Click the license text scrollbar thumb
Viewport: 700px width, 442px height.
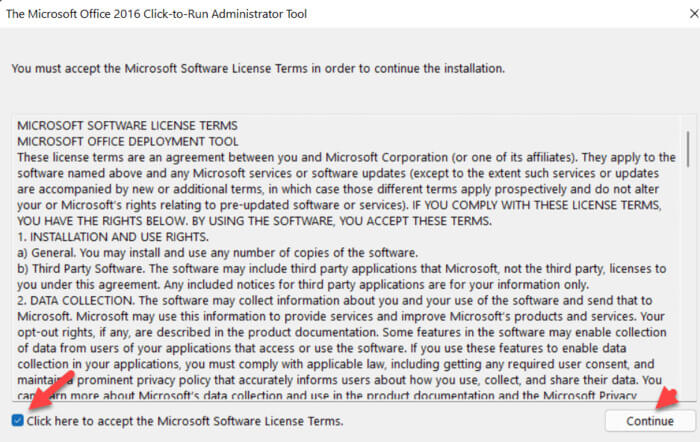click(x=688, y=147)
